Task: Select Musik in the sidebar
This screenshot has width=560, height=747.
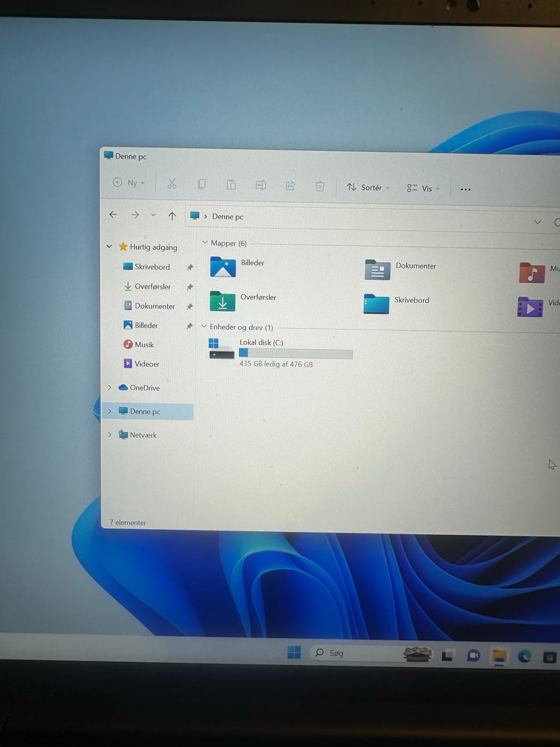Action: tap(138, 344)
